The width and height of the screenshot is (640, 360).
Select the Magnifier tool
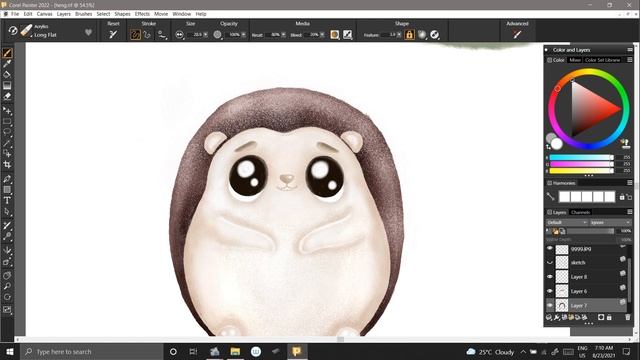pyautogui.click(x=7, y=287)
